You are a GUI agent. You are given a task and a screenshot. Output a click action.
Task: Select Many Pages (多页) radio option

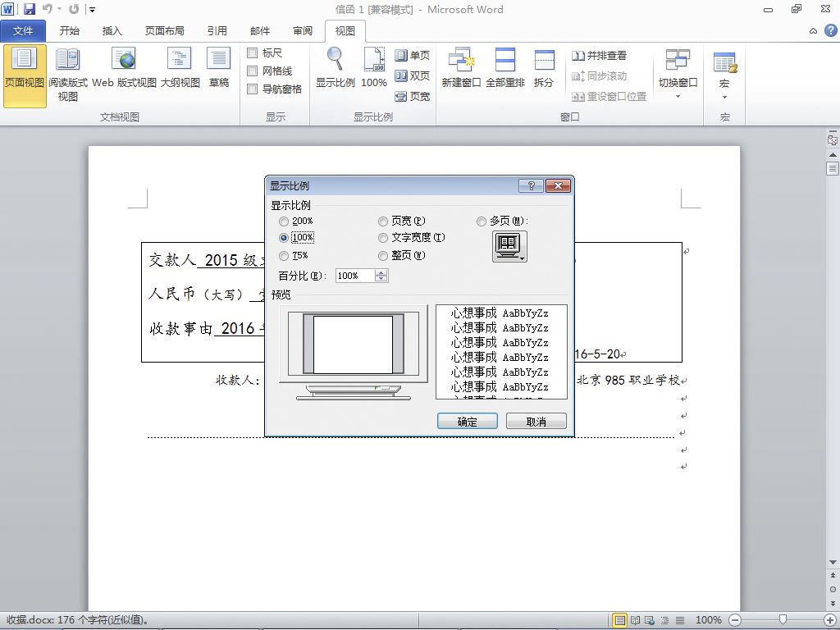[x=481, y=221]
